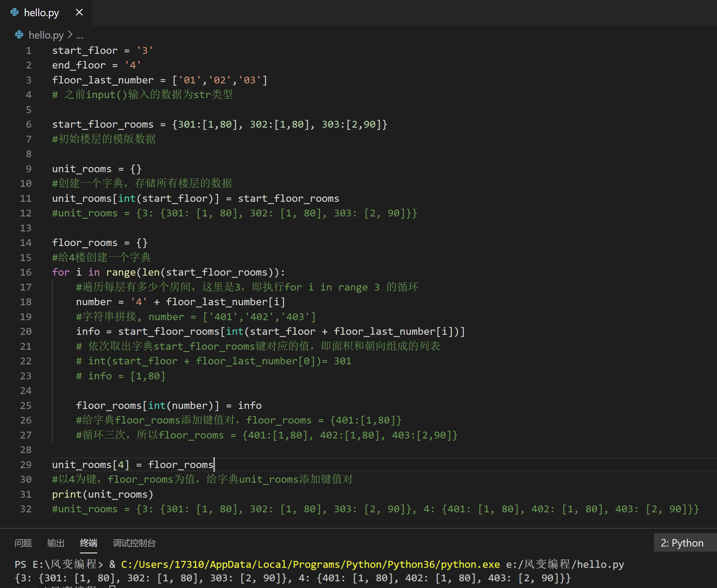
Task: Click the text start_floor = '3'
Action: pyautogui.click(x=102, y=50)
